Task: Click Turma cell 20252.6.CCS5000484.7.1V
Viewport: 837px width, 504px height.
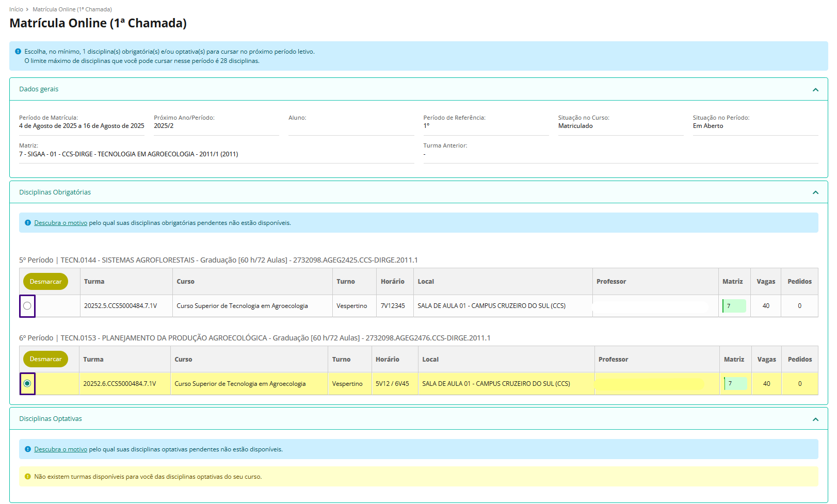Action: click(119, 384)
